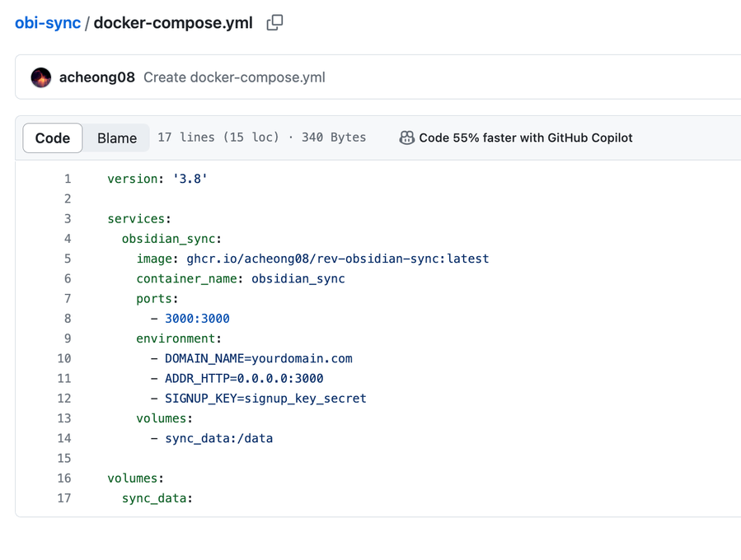The image size is (741, 560).
Task: Select line number 15
Action: pos(64,458)
